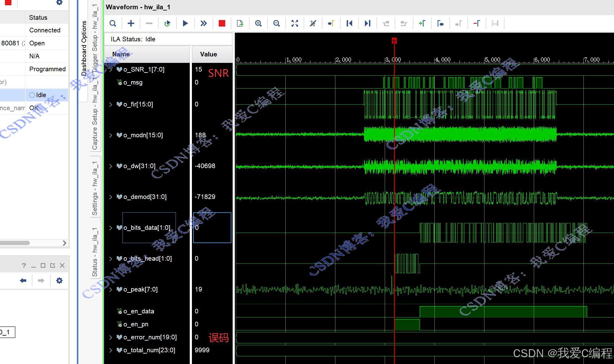Run trigger for this ILA core
614x364 pixels.
(185, 23)
